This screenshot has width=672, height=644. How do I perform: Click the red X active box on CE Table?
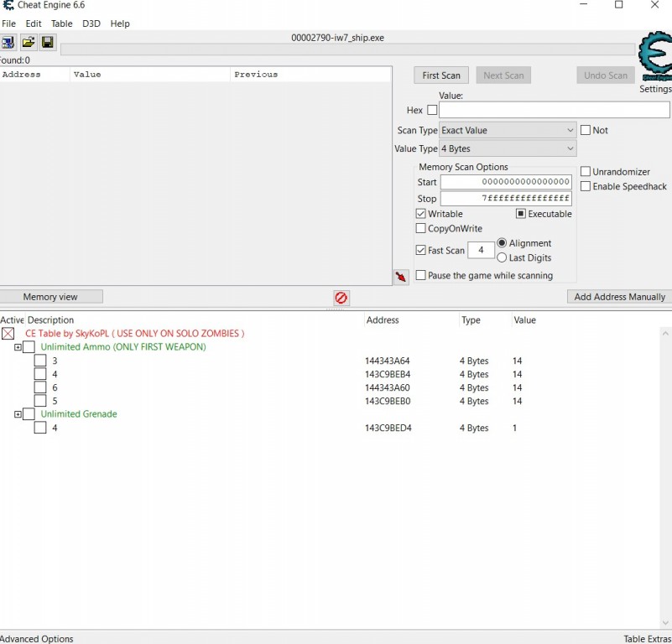8,334
